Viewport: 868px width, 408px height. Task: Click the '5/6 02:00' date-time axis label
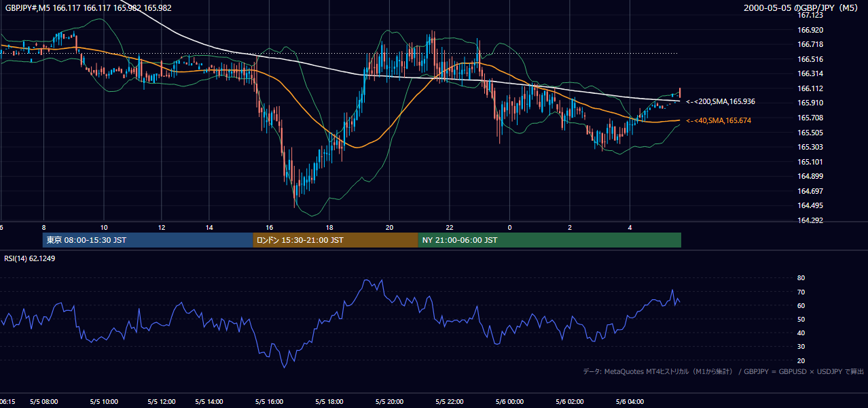point(569,401)
